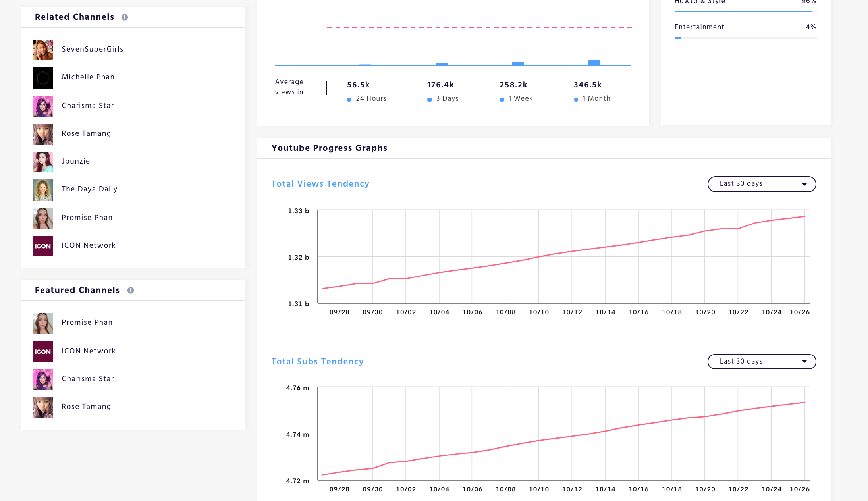Image resolution: width=868 pixels, height=501 pixels.
Task: Open Total Subs Tendency range dropdown
Action: pos(761,362)
